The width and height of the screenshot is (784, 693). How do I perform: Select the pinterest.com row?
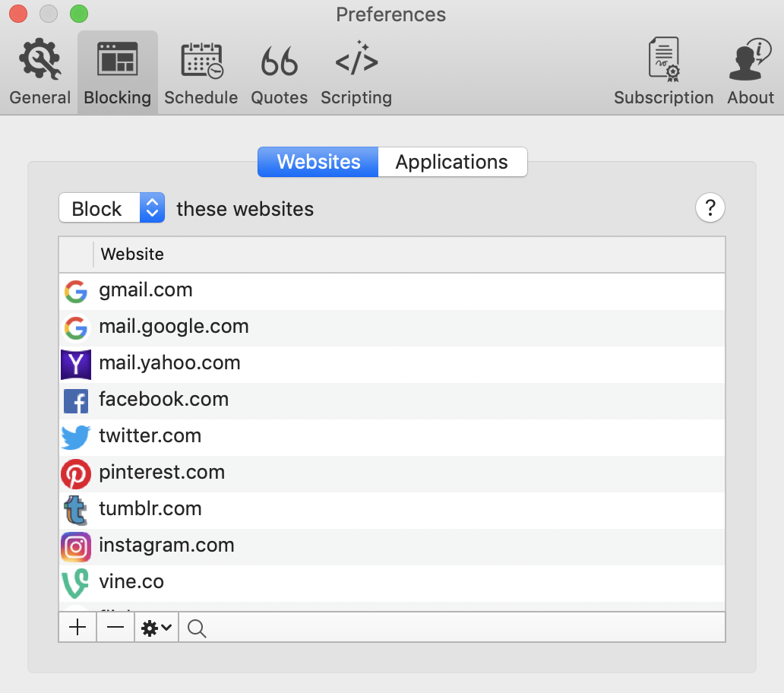[391, 473]
